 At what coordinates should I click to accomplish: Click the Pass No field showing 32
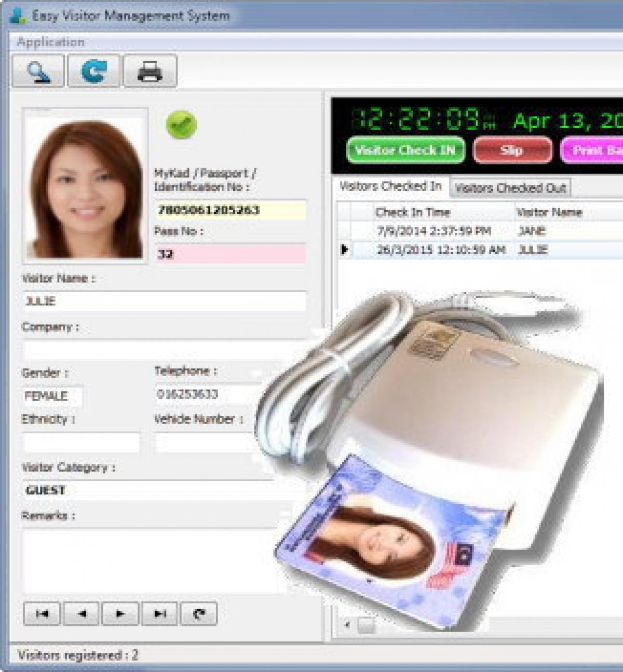230,254
